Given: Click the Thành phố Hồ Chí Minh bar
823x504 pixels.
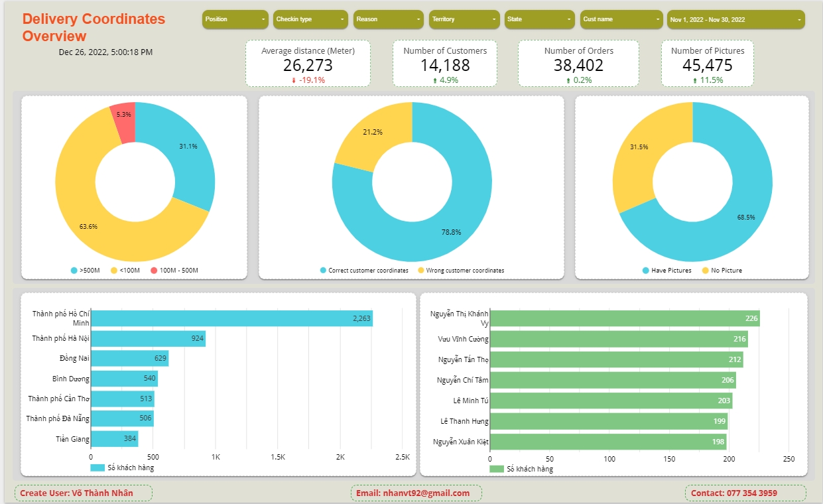Looking at the screenshot, I should pyautogui.click(x=231, y=318).
